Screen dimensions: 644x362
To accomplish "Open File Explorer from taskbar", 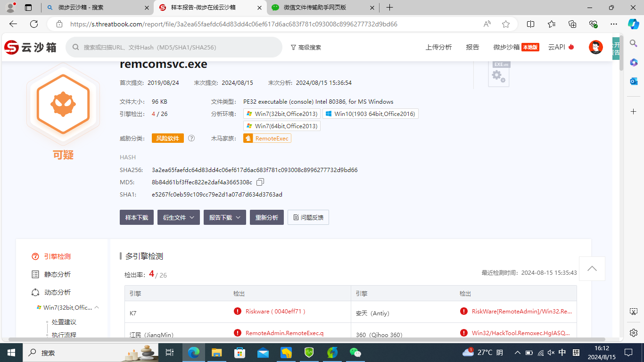I will pyautogui.click(x=216, y=353).
